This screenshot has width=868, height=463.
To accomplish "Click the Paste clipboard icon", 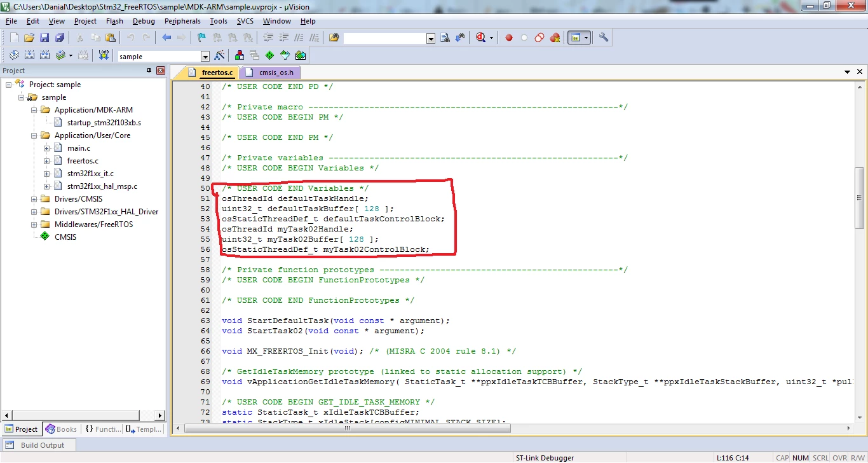I will tap(111, 38).
